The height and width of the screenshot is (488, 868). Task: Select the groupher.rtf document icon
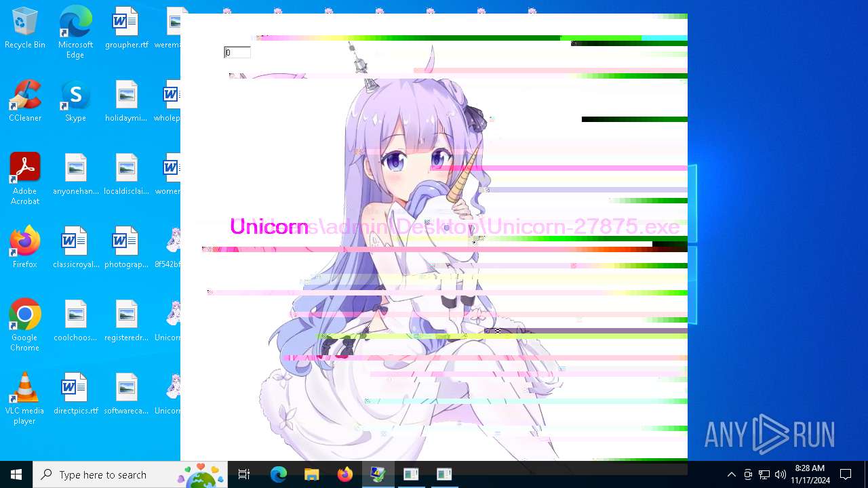coord(126,28)
